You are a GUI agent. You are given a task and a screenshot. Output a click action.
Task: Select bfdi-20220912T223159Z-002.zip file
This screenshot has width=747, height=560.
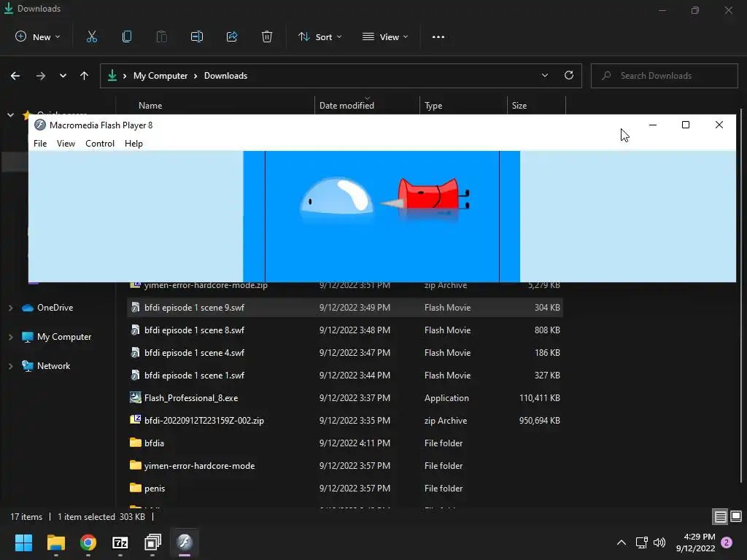345,421
